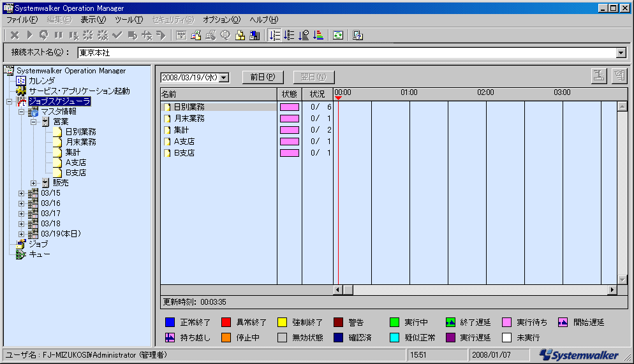Open the ツール(T) menu
This screenshot has height=364, width=634.
(129, 19)
